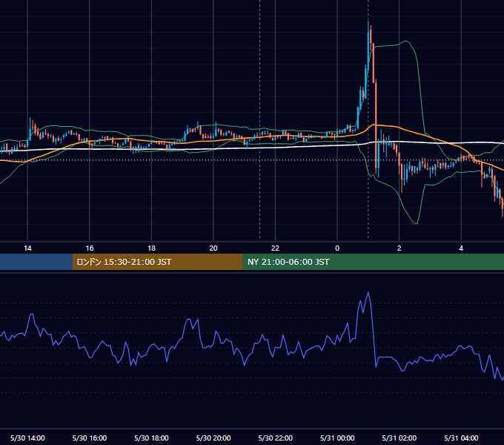Image resolution: width=504 pixels, height=445 pixels.
Task: Click the 14 hour label on upper axis
Action: tap(27, 248)
